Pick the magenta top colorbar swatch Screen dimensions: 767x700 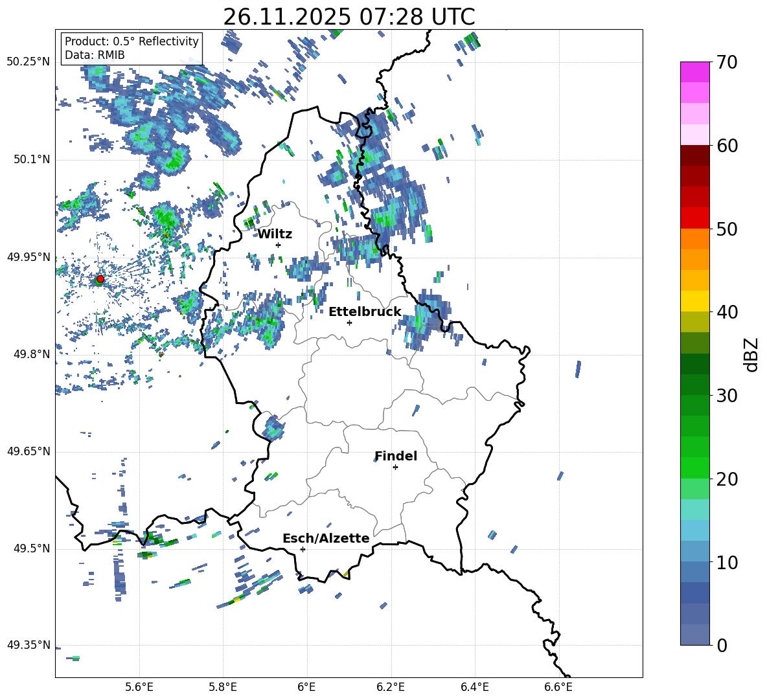tap(694, 73)
